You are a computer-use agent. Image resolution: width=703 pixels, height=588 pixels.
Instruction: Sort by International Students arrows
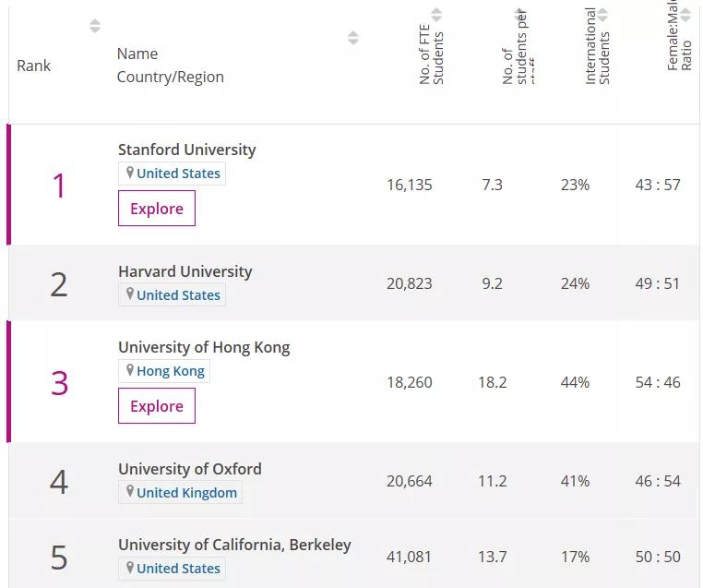point(602,15)
